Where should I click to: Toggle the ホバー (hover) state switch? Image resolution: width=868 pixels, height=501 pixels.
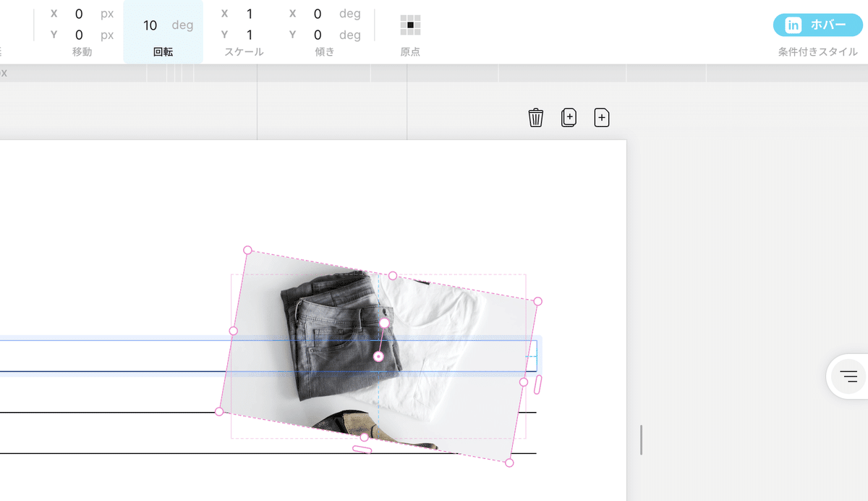click(x=817, y=25)
